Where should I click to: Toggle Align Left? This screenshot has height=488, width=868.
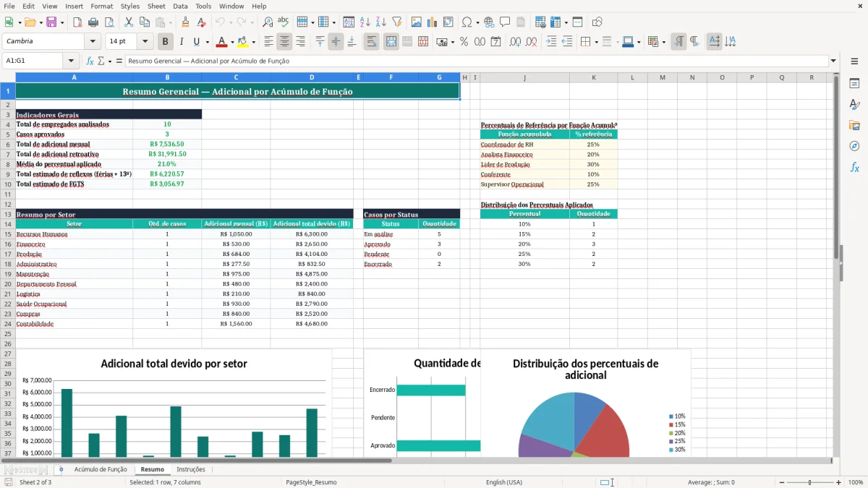tap(268, 42)
